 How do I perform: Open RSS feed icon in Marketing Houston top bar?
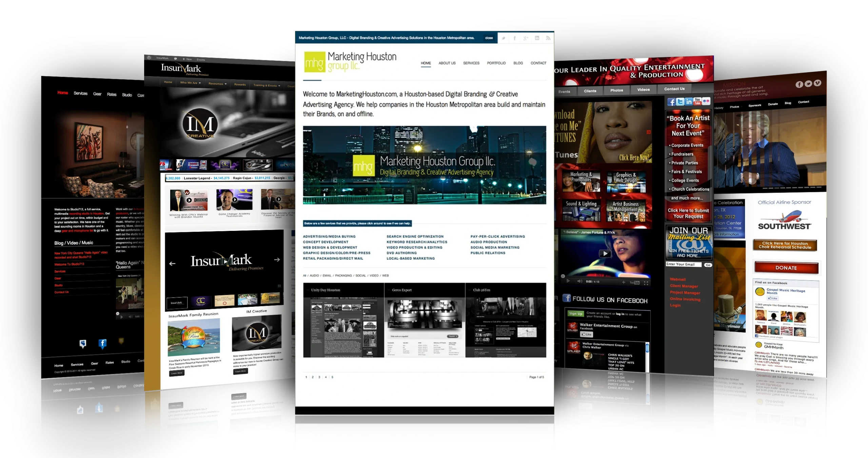tap(548, 38)
